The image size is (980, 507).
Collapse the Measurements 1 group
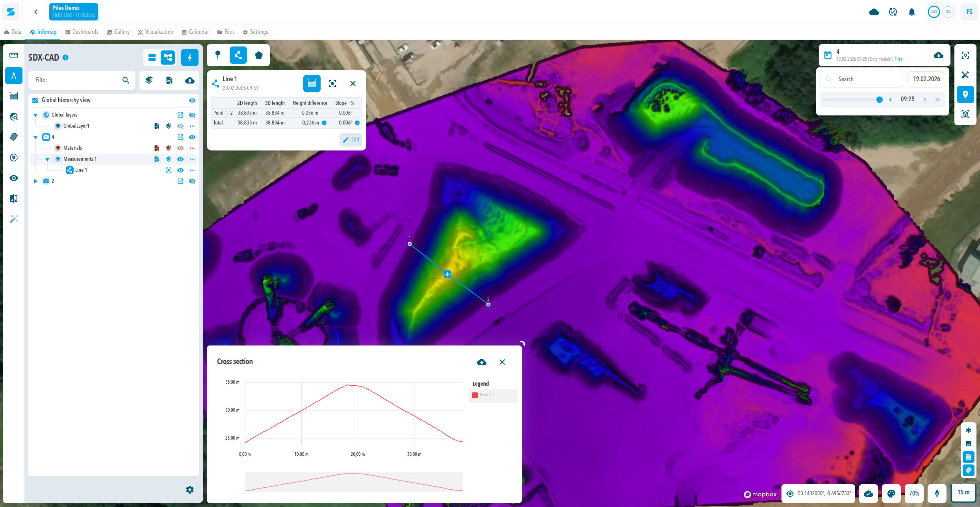pyautogui.click(x=47, y=159)
